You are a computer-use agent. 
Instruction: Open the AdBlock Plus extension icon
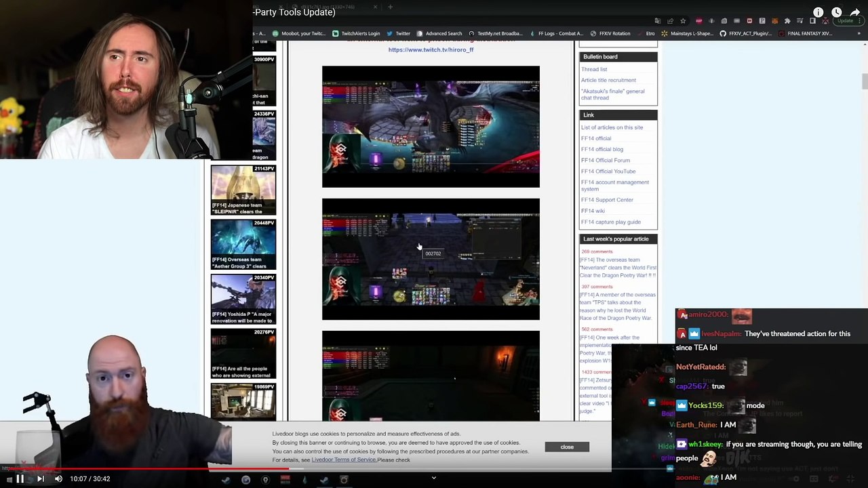tap(699, 21)
